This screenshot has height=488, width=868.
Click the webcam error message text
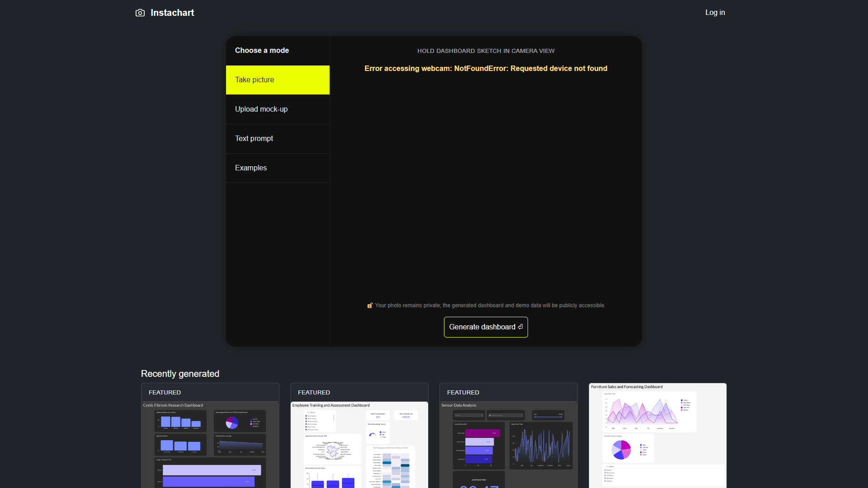[486, 69]
